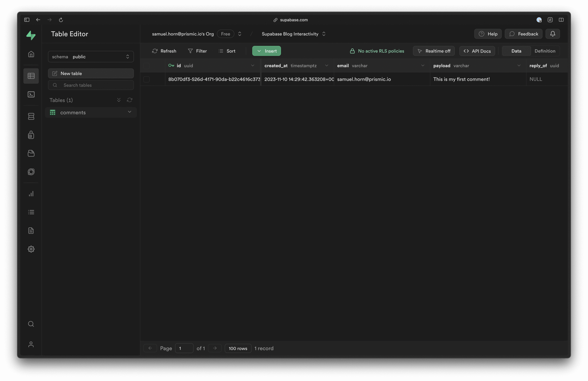Click the notifications bell icon
588x381 pixels.
tap(552, 34)
